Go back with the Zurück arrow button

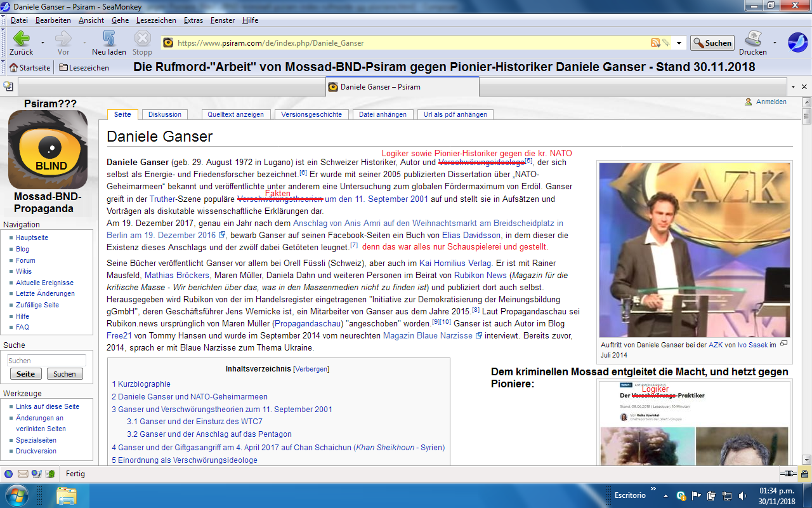pyautogui.click(x=21, y=39)
